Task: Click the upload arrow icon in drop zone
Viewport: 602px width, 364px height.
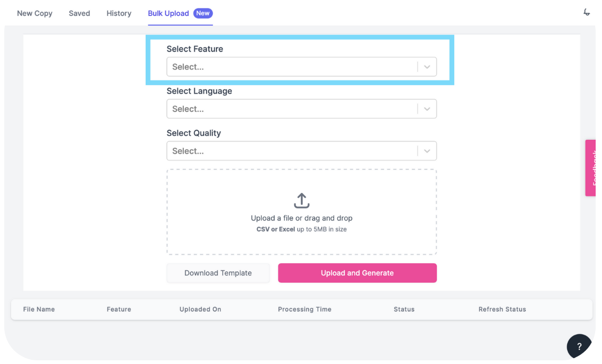Action: click(302, 200)
